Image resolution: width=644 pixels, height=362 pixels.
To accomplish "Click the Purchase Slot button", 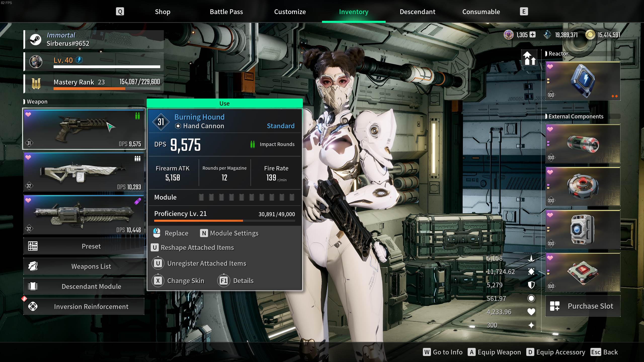I will [x=583, y=306].
